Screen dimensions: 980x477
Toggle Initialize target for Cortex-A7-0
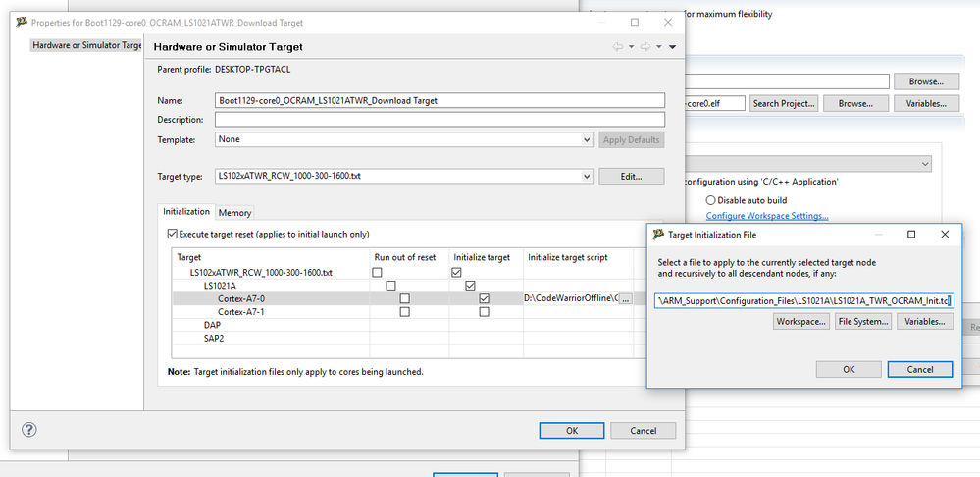(x=484, y=298)
